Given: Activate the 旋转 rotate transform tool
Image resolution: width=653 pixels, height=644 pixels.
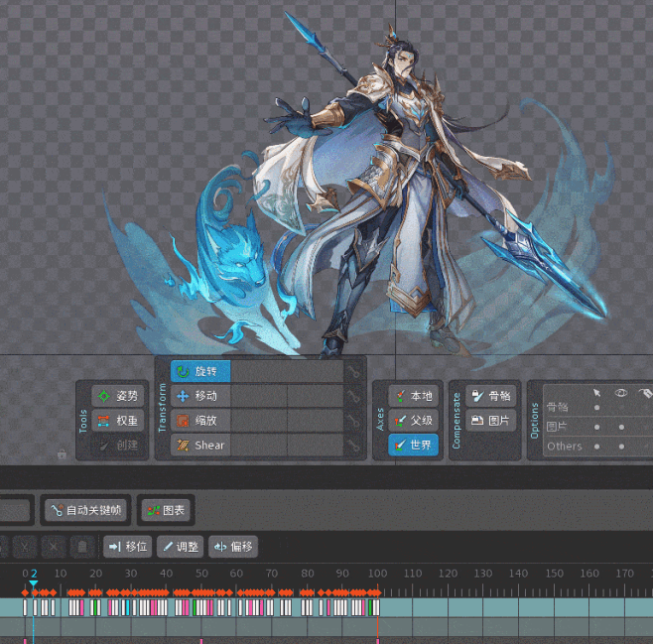Looking at the screenshot, I should (x=200, y=371).
